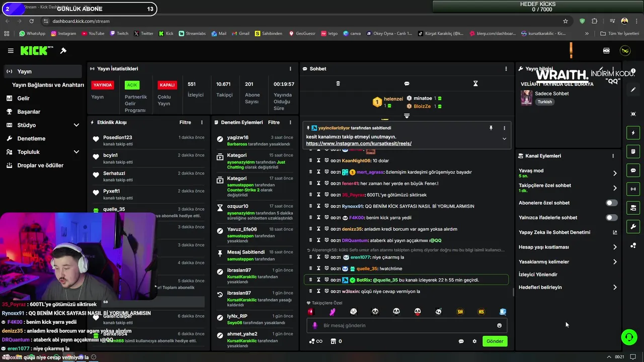
Task: Open Kanal Eylemleri three-dot menu
Action: click(x=613, y=156)
